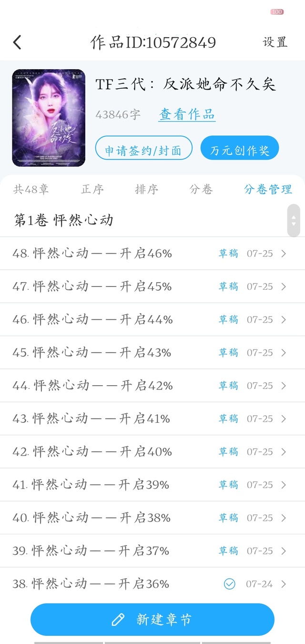The width and height of the screenshot is (305, 644).
Task: Tap the battery indicator in status bar
Action: (277, 12)
